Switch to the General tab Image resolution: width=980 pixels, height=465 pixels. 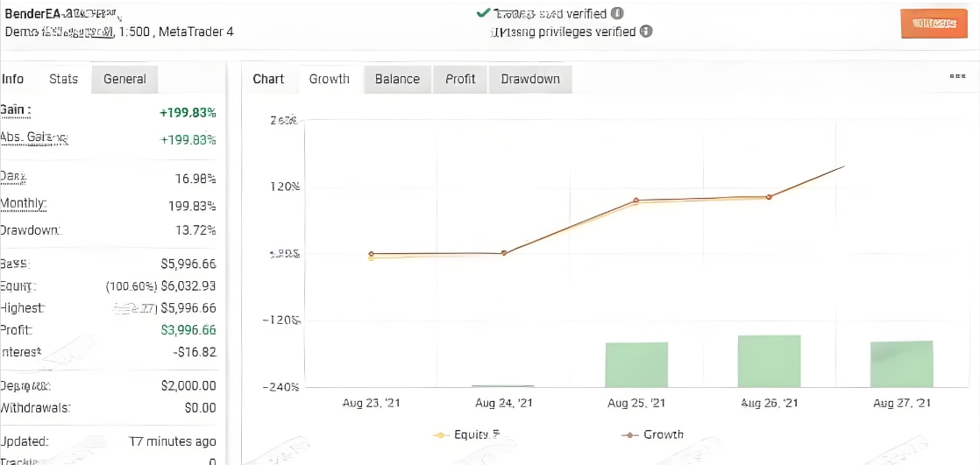click(124, 79)
